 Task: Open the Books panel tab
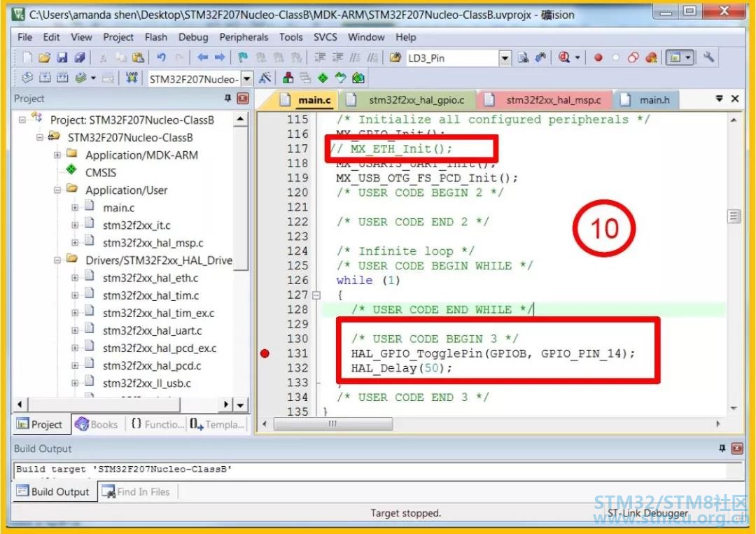click(97, 425)
